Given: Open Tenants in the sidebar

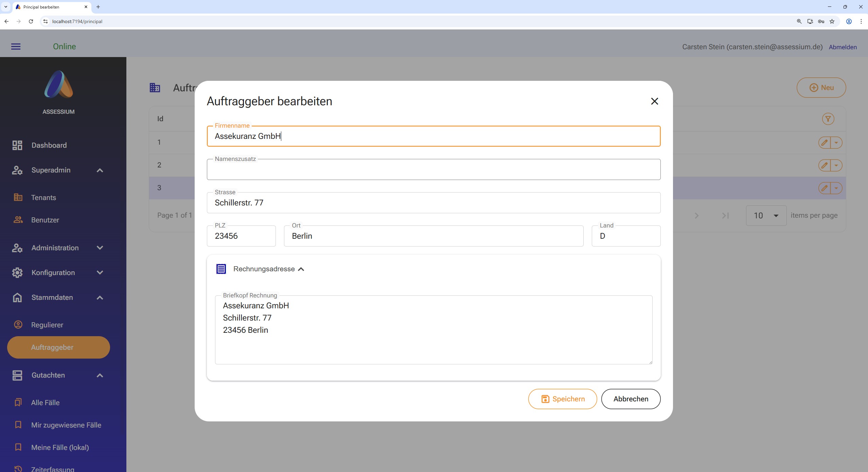Looking at the screenshot, I should coord(43,198).
